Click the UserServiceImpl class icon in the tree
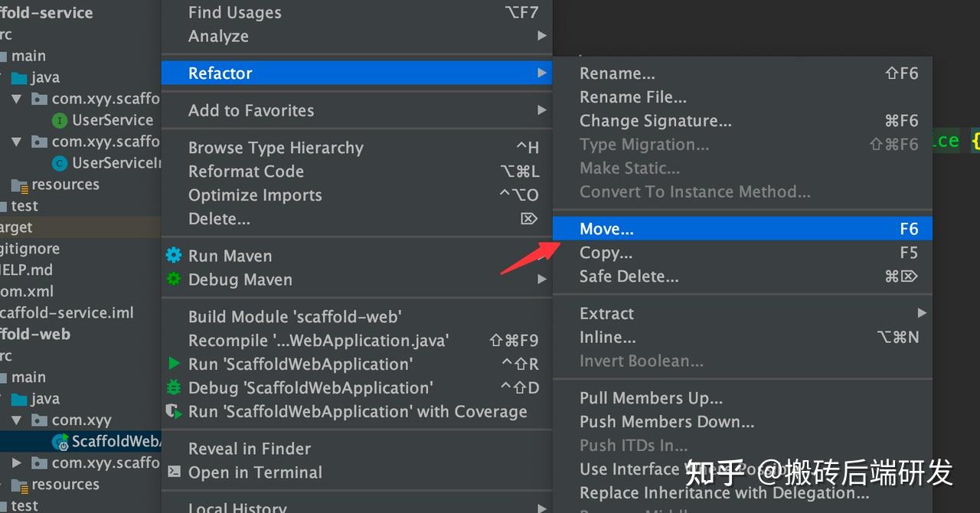This screenshot has height=513, width=980. tap(59, 163)
